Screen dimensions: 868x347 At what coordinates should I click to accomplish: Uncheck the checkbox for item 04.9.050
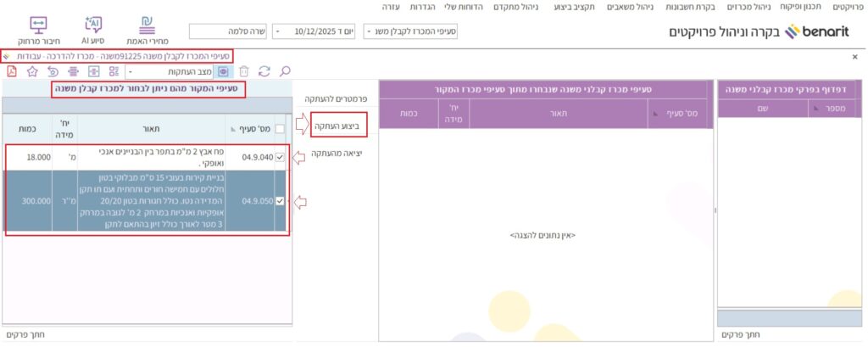point(281,202)
